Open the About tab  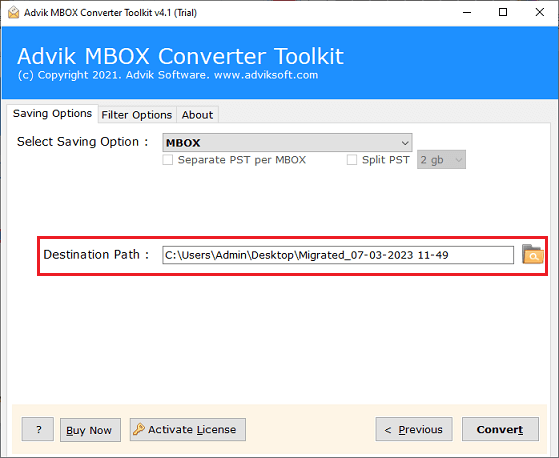(x=197, y=115)
